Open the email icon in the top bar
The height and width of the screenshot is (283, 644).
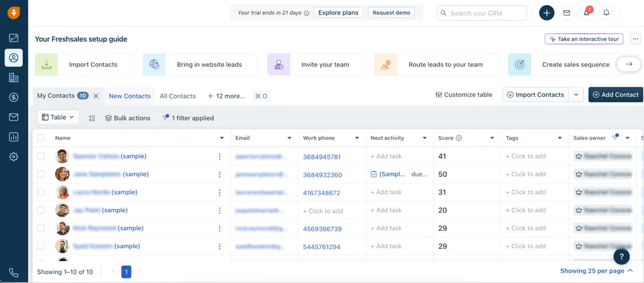(567, 13)
